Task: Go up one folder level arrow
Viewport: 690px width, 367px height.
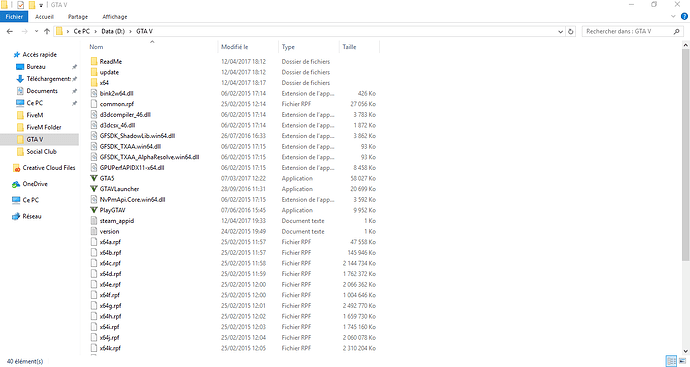Action: [x=47, y=31]
